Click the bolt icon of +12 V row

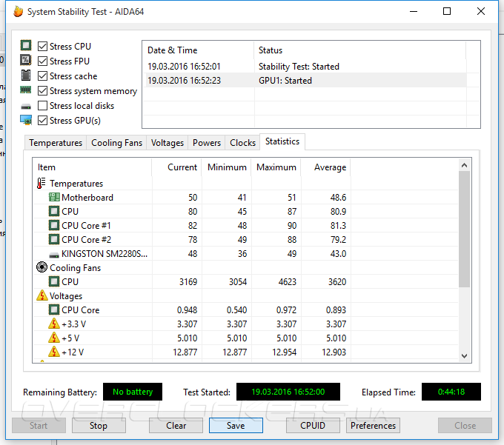coord(54,352)
